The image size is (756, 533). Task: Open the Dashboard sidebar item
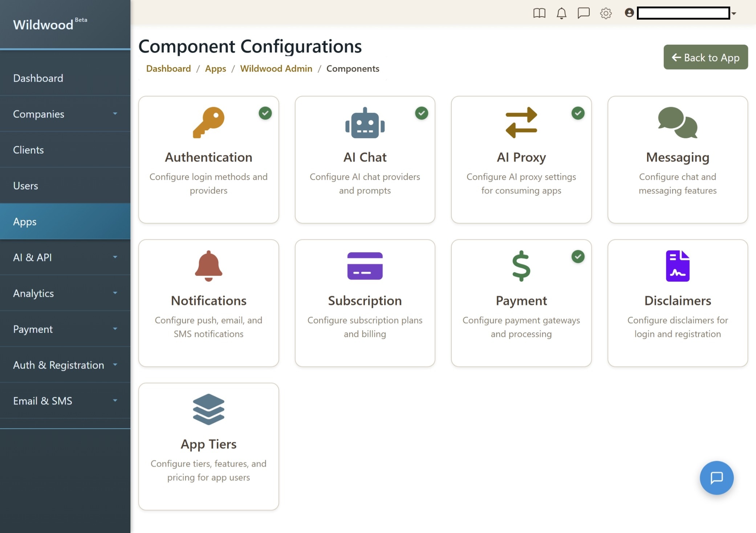(65, 78)
